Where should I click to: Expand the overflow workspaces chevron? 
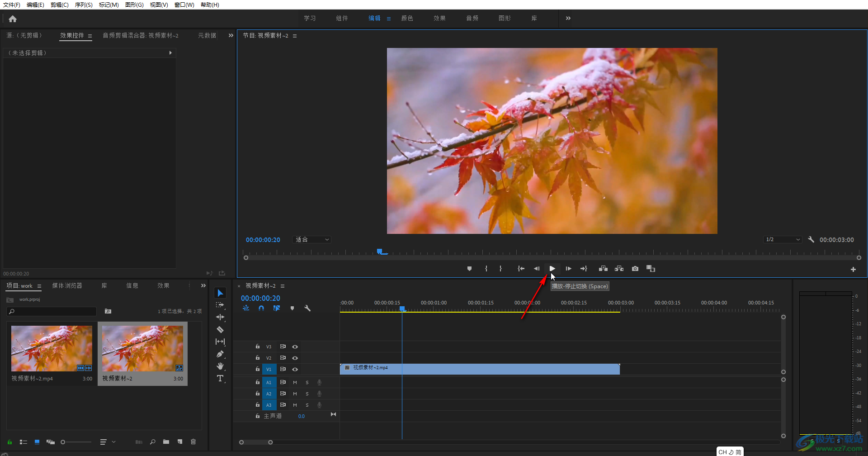[x=568, y=18]
